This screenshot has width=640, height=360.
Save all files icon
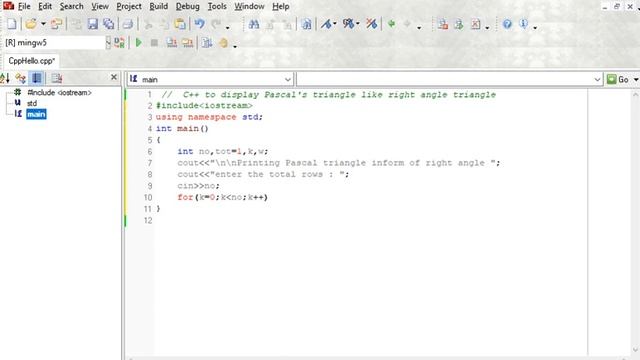109,24
